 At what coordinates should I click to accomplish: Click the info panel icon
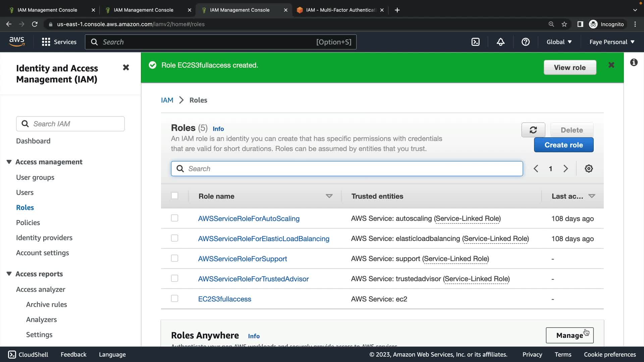click(x=634, y=63)
